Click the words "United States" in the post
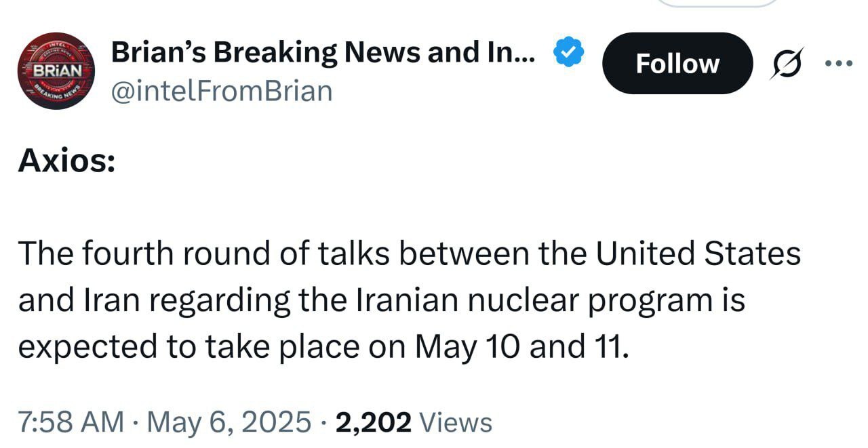Viewport: 868px width, 448px height. tap(698, 253)
